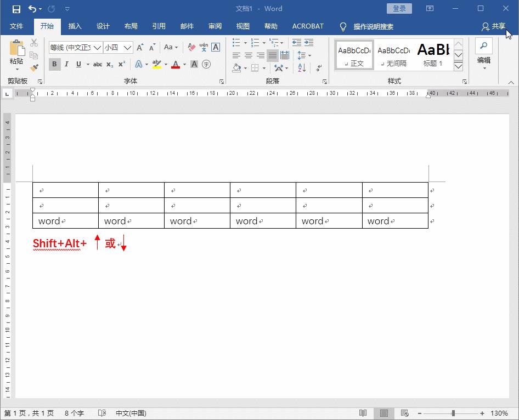The image size is (519, 420).
Task: Click Distributed alignment icon
Action: click(285, 55)
